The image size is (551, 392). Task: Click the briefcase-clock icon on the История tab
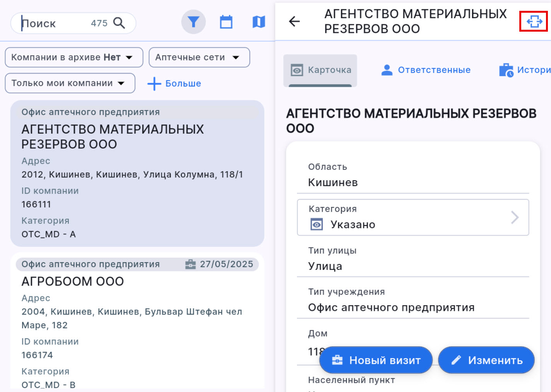(x=505, y=70)
